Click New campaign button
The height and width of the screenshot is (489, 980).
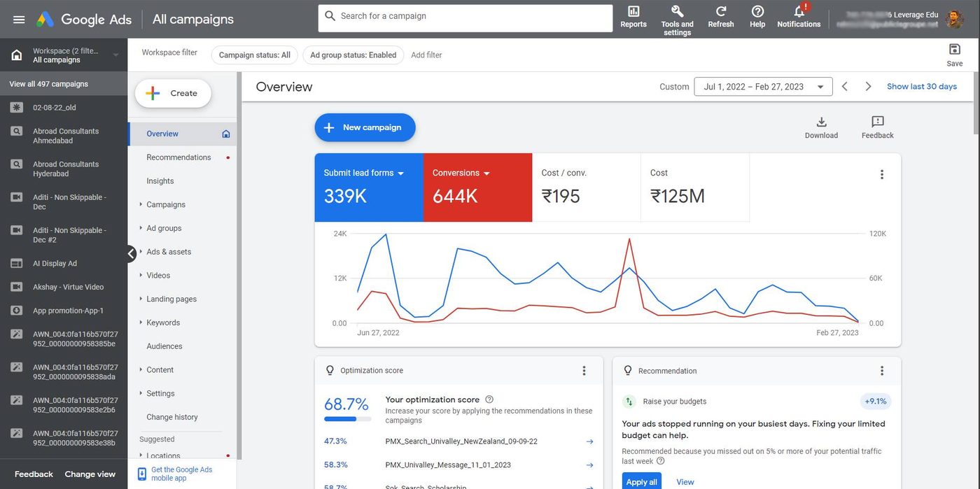pos(365,127)
